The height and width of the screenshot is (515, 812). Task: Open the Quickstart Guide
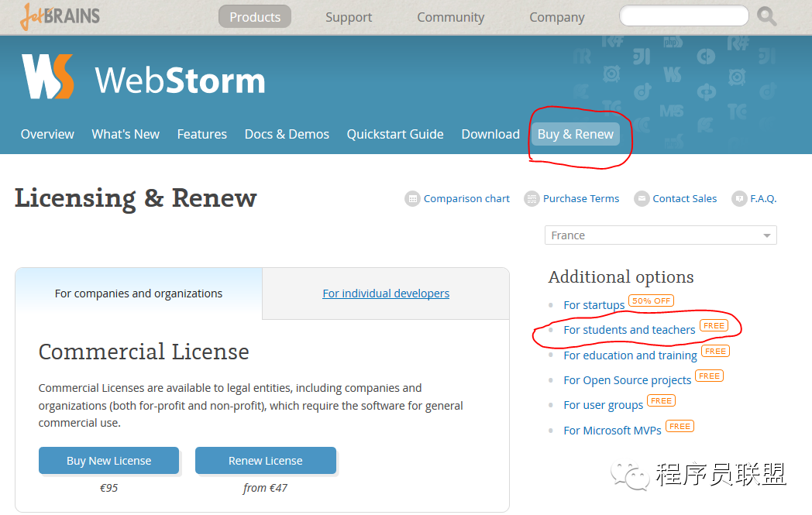(395, 134)
